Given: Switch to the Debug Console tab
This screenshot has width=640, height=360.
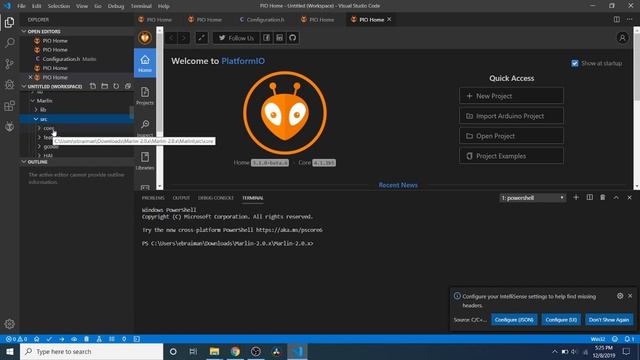Looking at the screenshot, I should coord(216,198).
